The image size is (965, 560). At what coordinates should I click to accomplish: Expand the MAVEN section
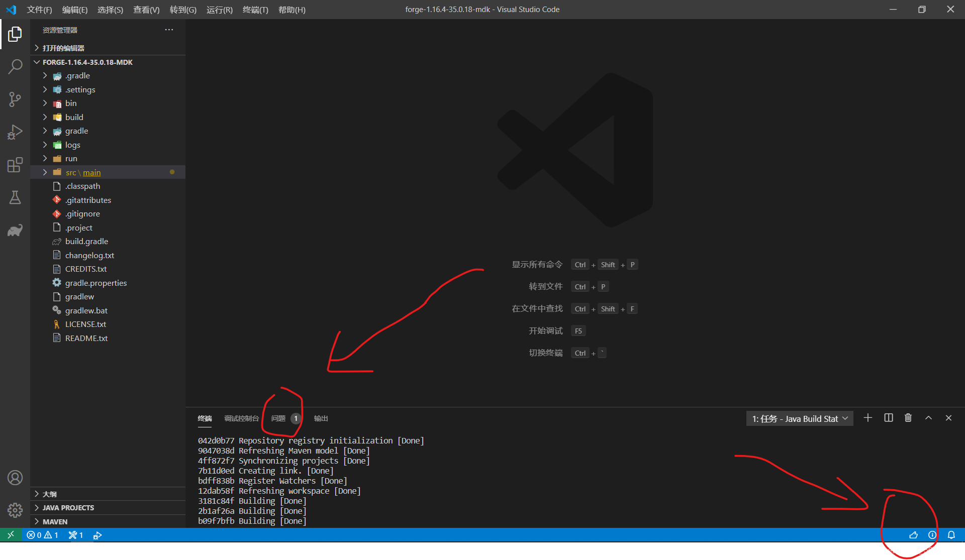[108, 521]
